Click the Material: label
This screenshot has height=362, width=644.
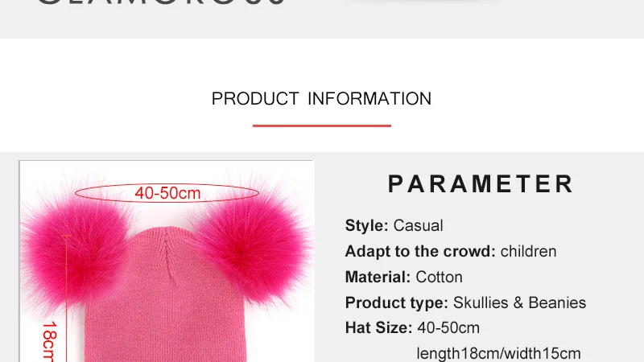pos(378,277)
